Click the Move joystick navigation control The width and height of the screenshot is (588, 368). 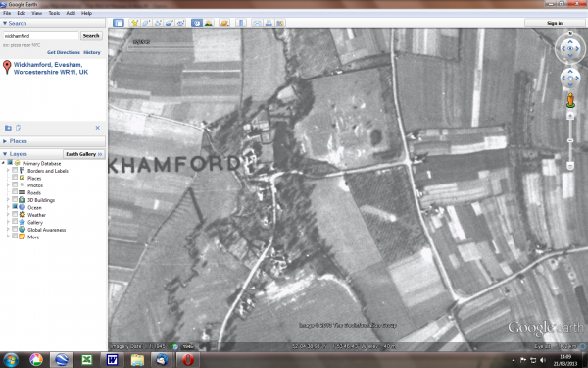click(x=570, y=79)
